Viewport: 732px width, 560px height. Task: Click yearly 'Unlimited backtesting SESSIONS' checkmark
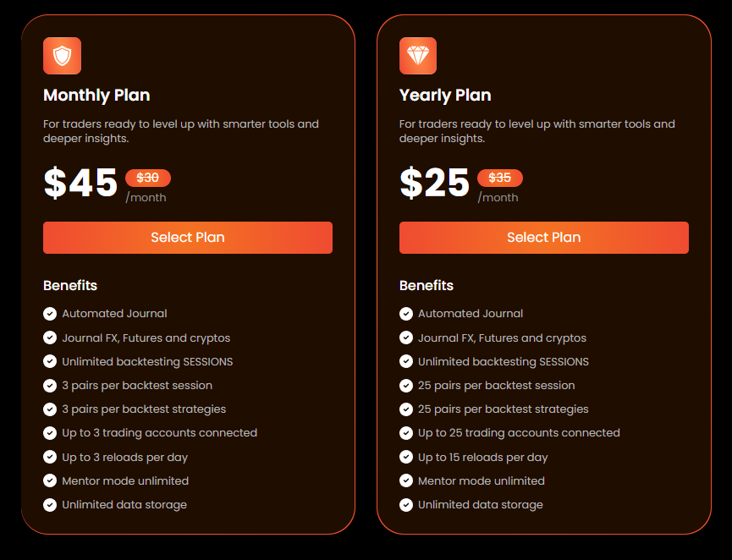[406, 362]
